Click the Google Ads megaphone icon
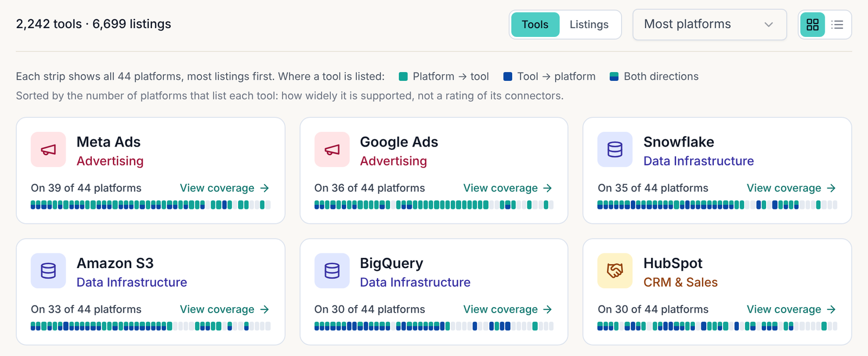 [x=332, y=149]
